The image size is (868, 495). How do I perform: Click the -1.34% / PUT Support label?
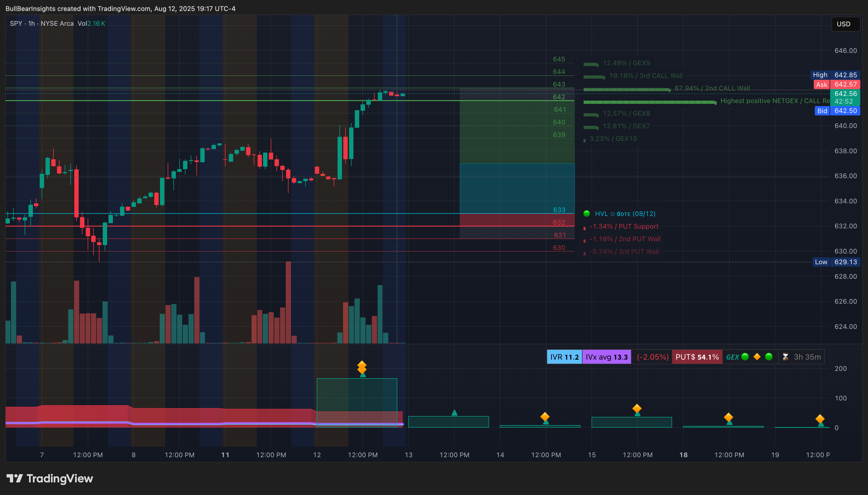point(624,226)
